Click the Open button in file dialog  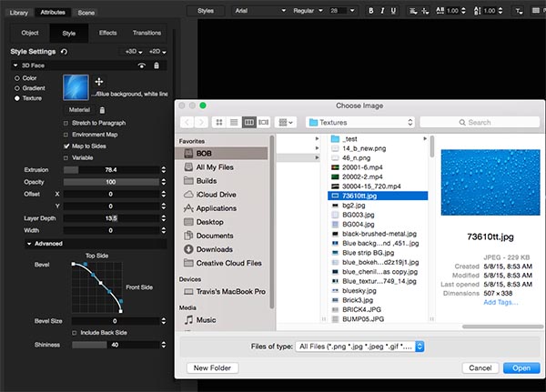tap(521, 368)
